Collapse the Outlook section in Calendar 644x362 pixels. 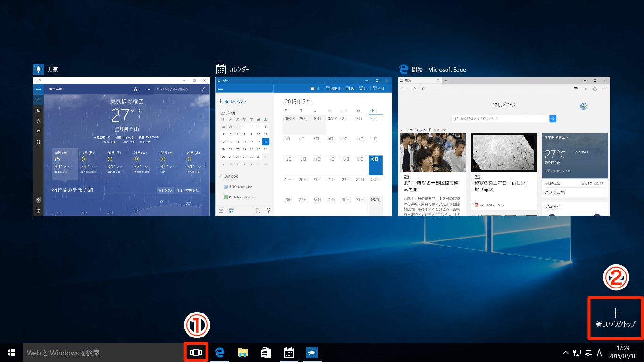pyautogui.click(x=229, y=176)
